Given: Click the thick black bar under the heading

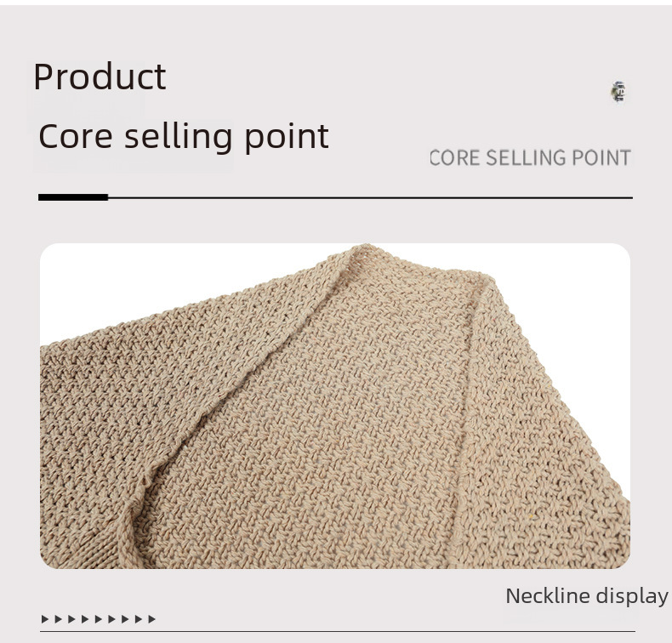Looking at the screenshot, I should pyautogui.click(x=73, y=197).
